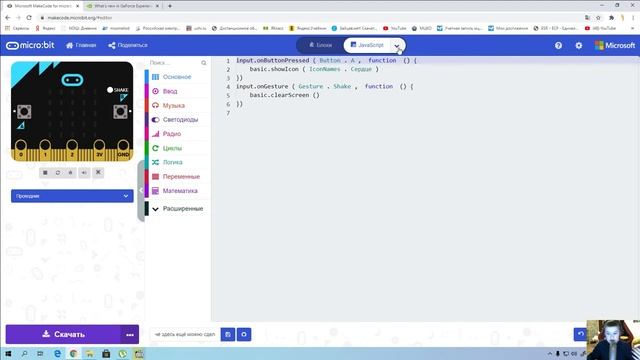Save the project with disk icon

click(228, 334)
